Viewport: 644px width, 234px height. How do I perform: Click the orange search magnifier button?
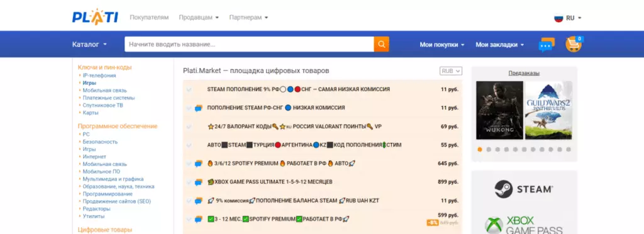pos(381,44)
